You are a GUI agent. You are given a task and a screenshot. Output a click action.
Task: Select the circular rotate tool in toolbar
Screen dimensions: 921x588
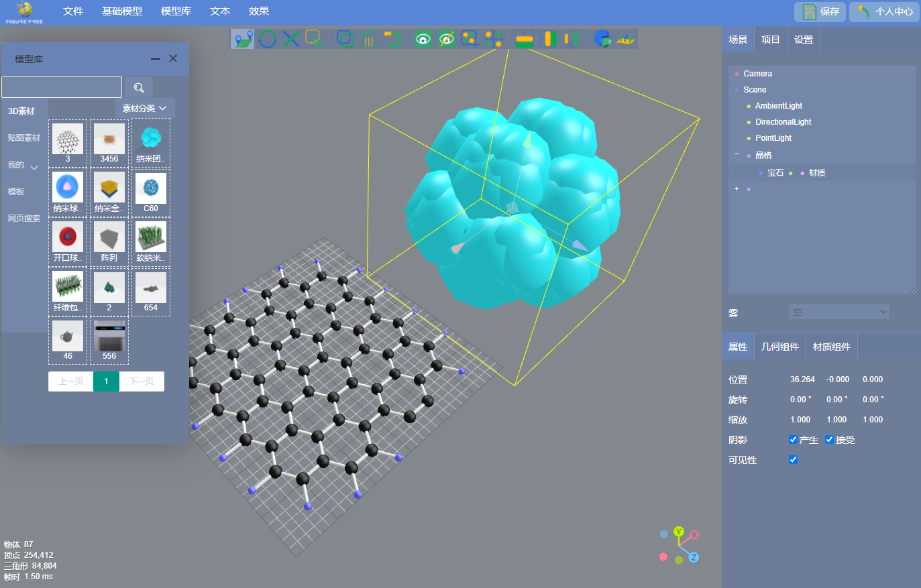pos(267,39)
